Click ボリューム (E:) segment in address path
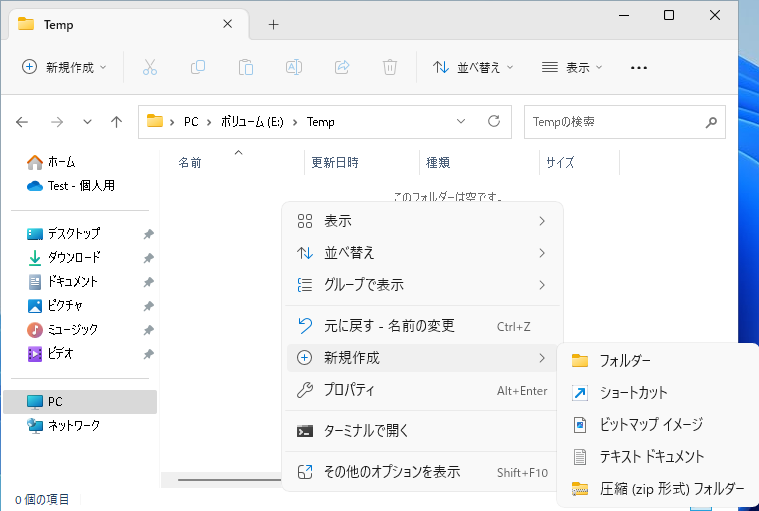Image resolution: width=759 pixels, height=511 pixels. (x=252, y=122)
